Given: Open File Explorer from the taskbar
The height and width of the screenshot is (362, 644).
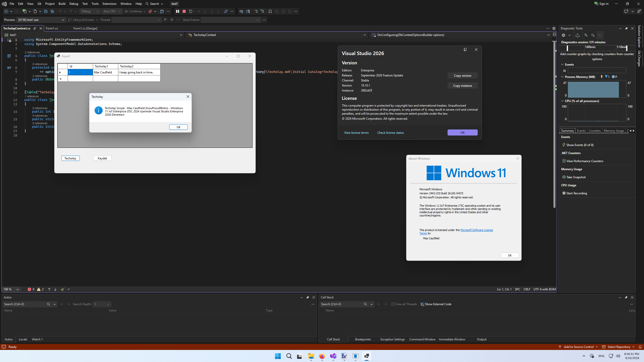Looking at the screenshot, I should coord(311,356).
